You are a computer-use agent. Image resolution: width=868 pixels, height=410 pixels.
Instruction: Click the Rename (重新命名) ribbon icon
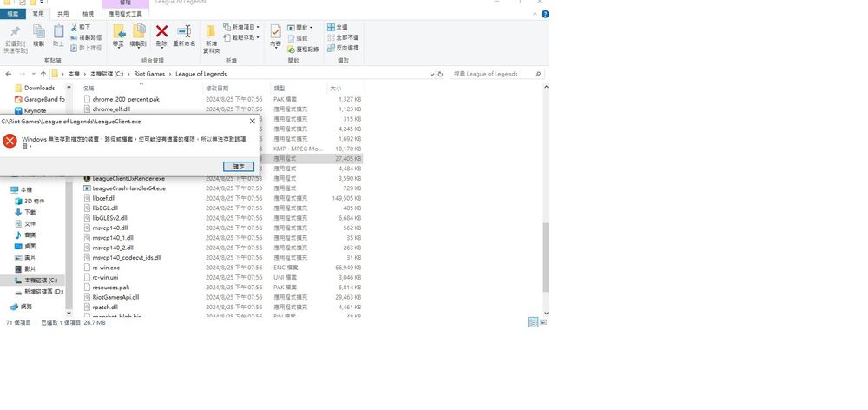(183, 35)
